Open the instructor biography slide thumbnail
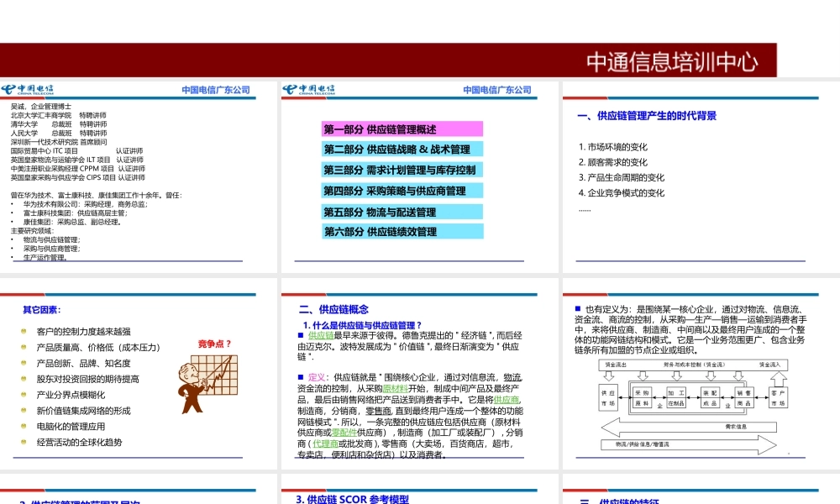This screenshot has width=840, height=504. 137,177
